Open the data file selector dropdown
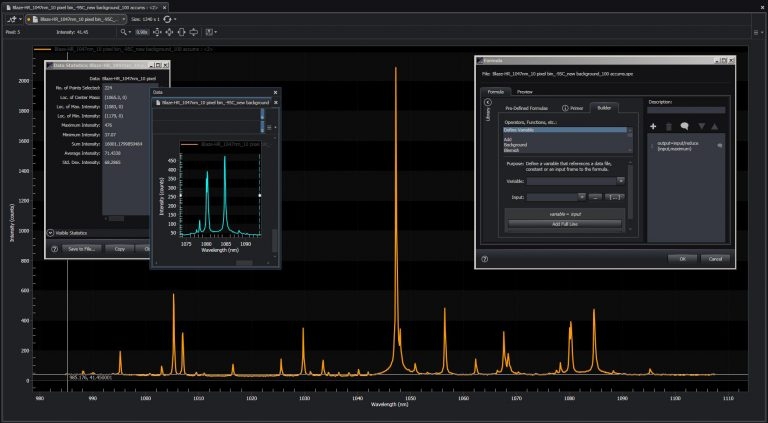 coord(123,19)
